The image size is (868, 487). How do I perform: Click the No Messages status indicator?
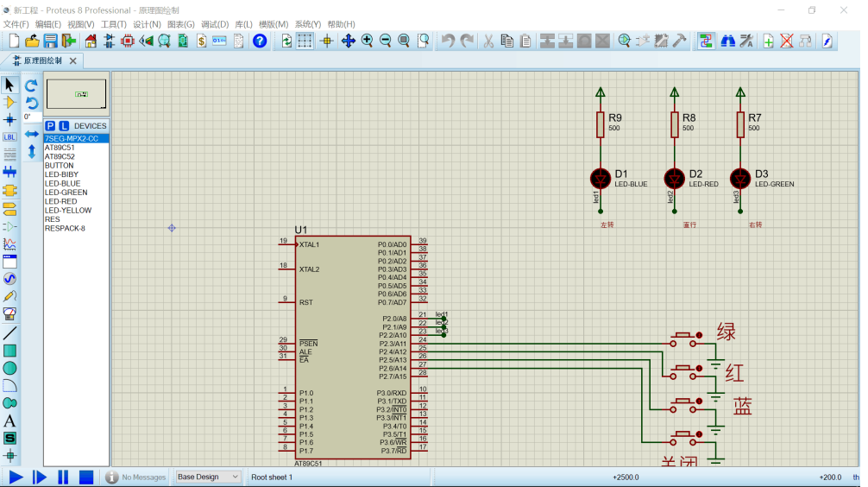tap(135, 477)
